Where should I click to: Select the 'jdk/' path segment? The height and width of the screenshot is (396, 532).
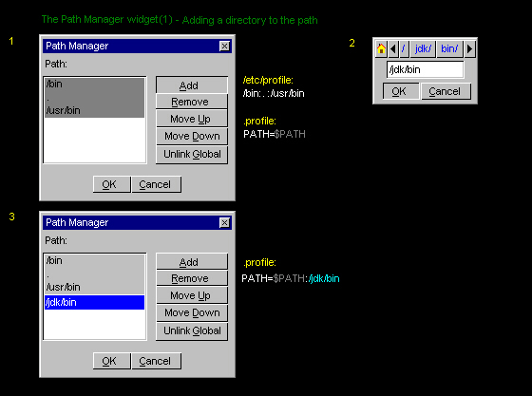coord(423,48)
